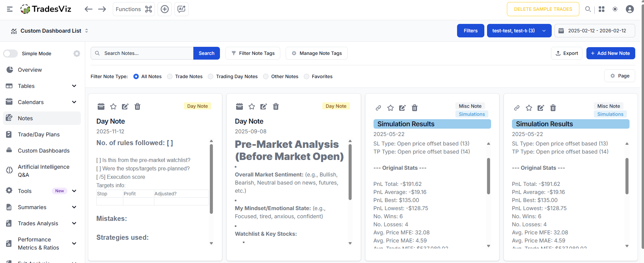Go back with the left arrow
Screen dimensions: 644x263
(89, 9)
